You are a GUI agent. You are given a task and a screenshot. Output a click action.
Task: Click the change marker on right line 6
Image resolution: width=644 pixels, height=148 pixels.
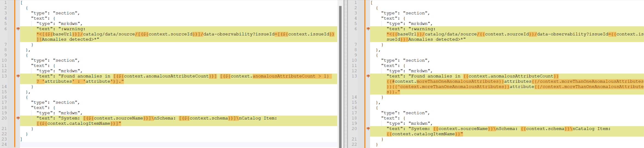pos(368,29)
